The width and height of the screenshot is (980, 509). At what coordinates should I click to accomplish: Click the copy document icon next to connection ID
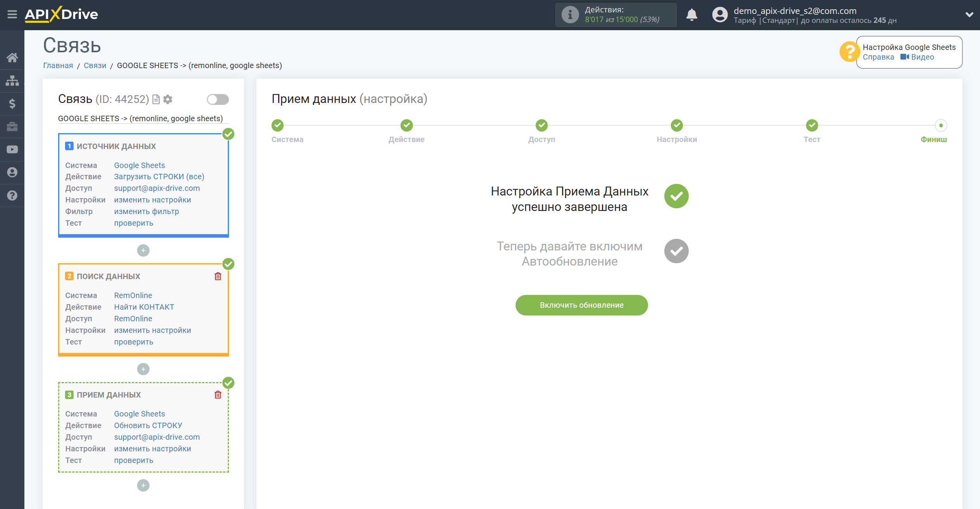point(156,99)
